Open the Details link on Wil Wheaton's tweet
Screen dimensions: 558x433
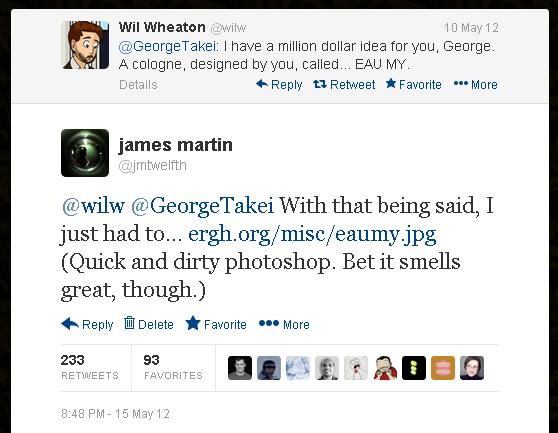tap(138, 85)
